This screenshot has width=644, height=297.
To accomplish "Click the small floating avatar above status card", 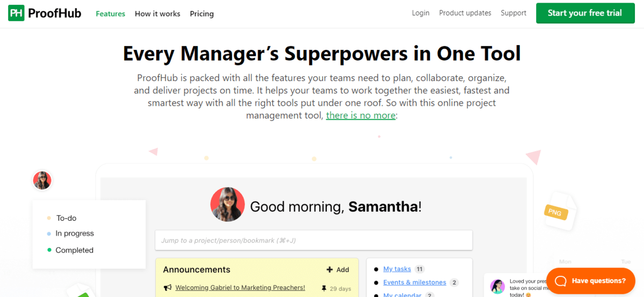I will (42, 180).
